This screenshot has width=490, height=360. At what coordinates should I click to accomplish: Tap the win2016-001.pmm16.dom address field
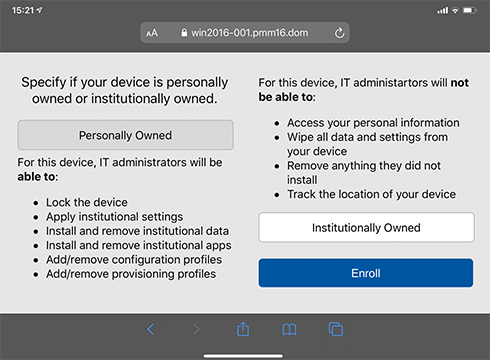click(245, 33)
